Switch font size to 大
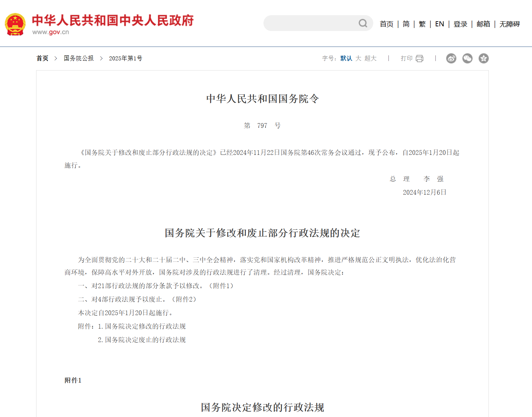532x417 pixels. click(358, 58)
